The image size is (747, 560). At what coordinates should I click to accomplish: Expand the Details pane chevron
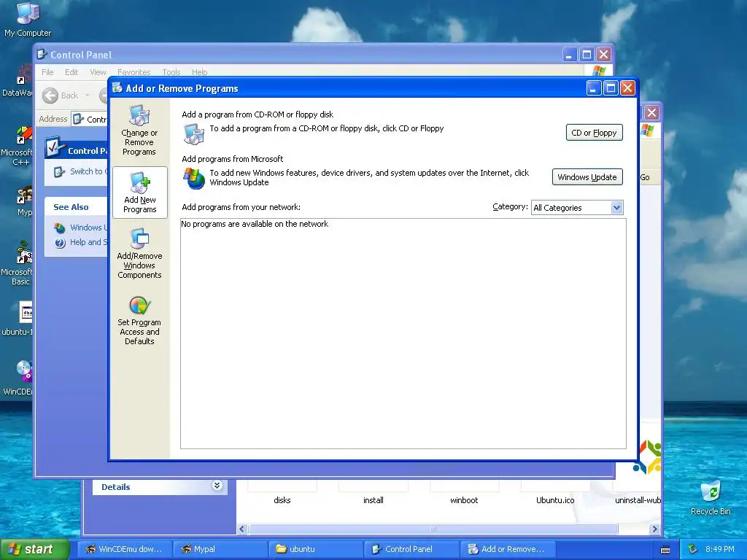[x=217, y=486]
